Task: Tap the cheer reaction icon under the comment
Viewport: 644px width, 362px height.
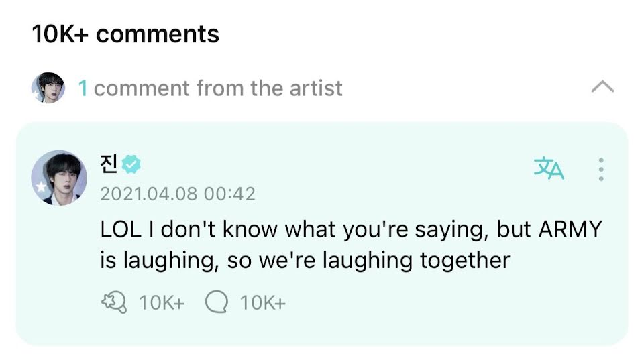Action: point(113,303)
